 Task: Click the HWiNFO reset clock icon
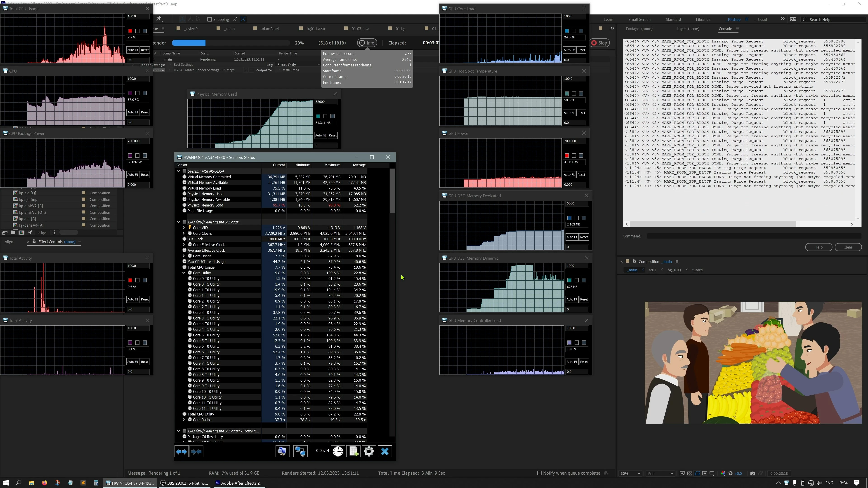point(338,451)
